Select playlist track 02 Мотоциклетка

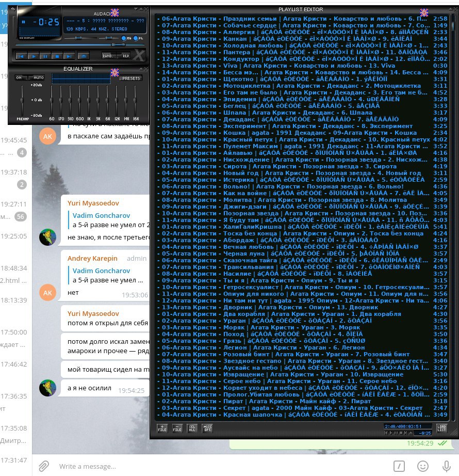point(302,86)
